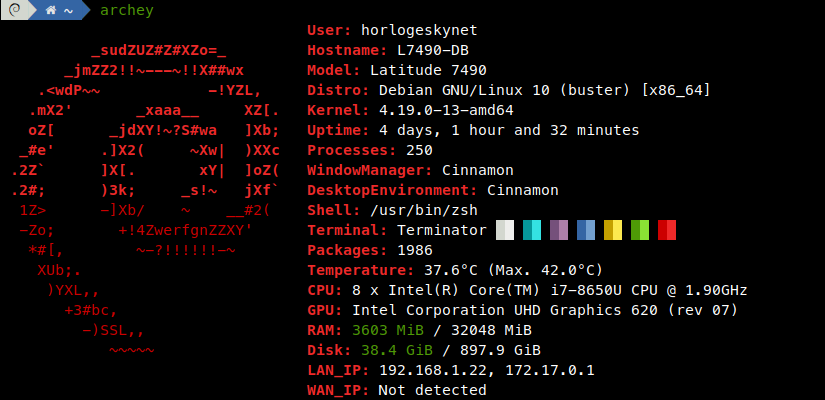Click the white color swatch after Terminator
The height and width of the screenshot is (400, 825).
pyautogui.click(x=505, y=230)
